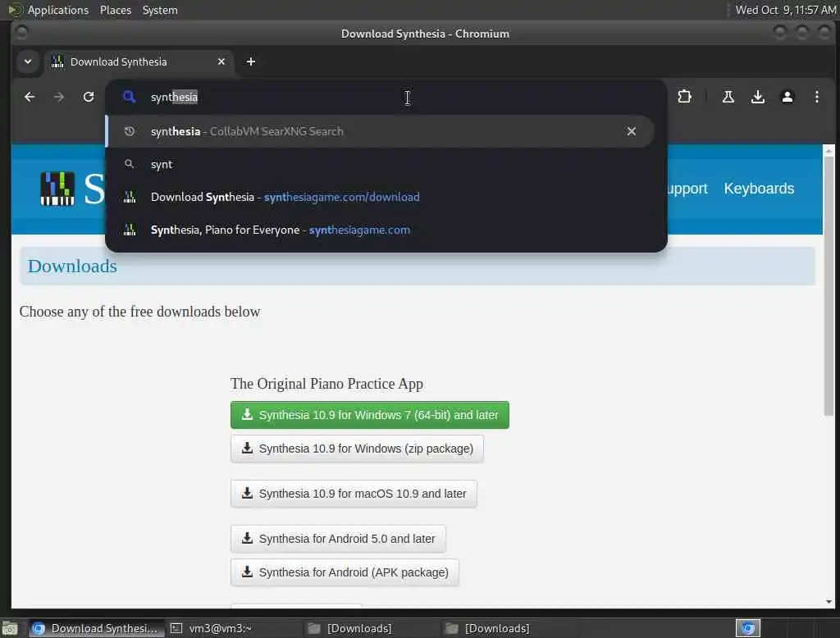Click the show desktop icon in taskbar

[x=10, y=628]
